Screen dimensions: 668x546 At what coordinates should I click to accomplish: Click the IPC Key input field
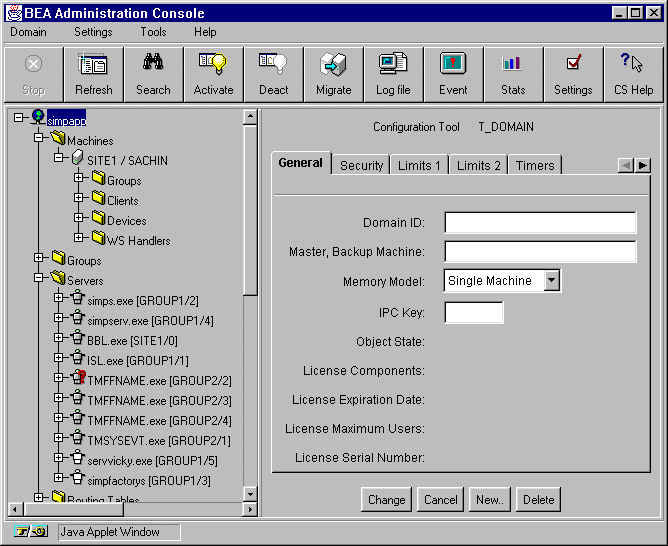point(473,312)
